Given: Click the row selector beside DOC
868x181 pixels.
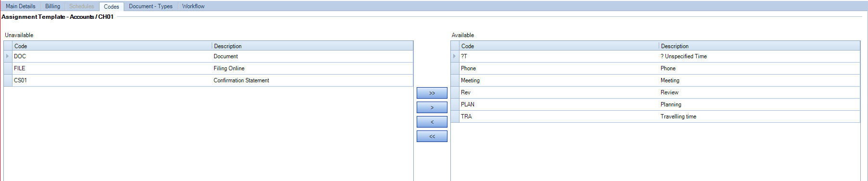Looking at the screenshot, I should [8, 56].
